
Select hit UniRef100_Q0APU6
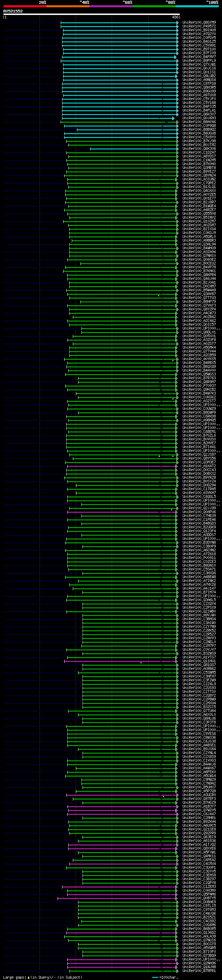[199, 512]
